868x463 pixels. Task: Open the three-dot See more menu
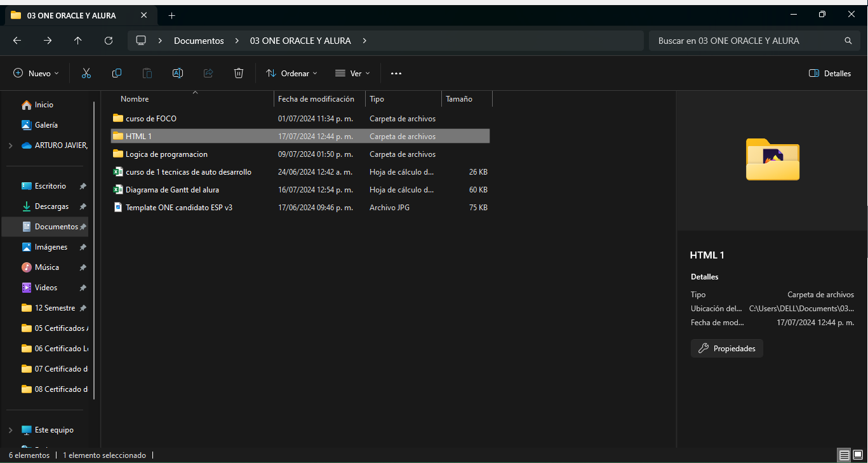pyautogui.click(x=396, y=74)
